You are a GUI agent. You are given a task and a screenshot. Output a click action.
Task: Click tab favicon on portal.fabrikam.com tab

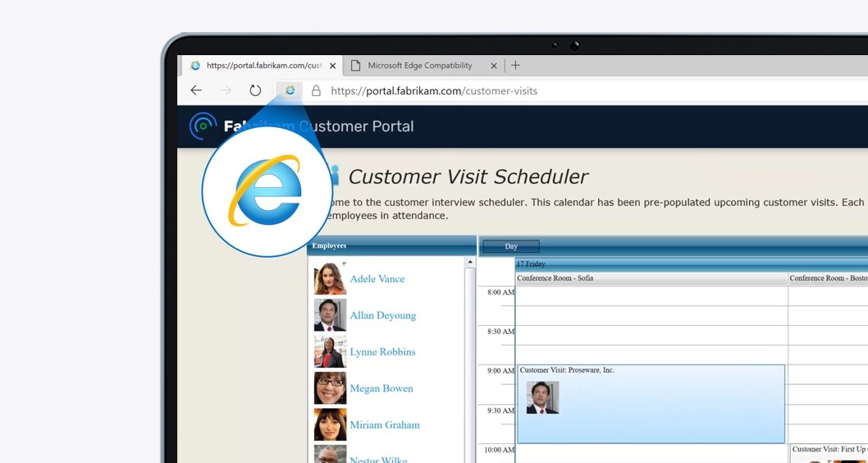pos(195,66)
